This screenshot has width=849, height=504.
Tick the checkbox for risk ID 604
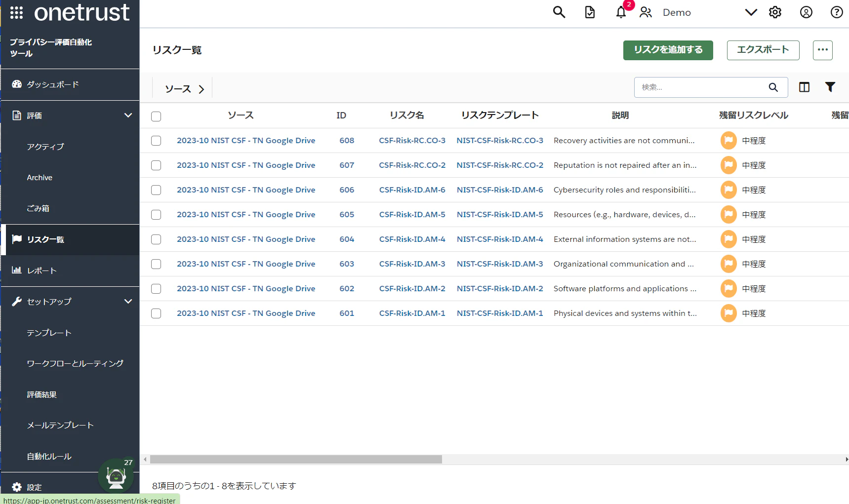156,239
